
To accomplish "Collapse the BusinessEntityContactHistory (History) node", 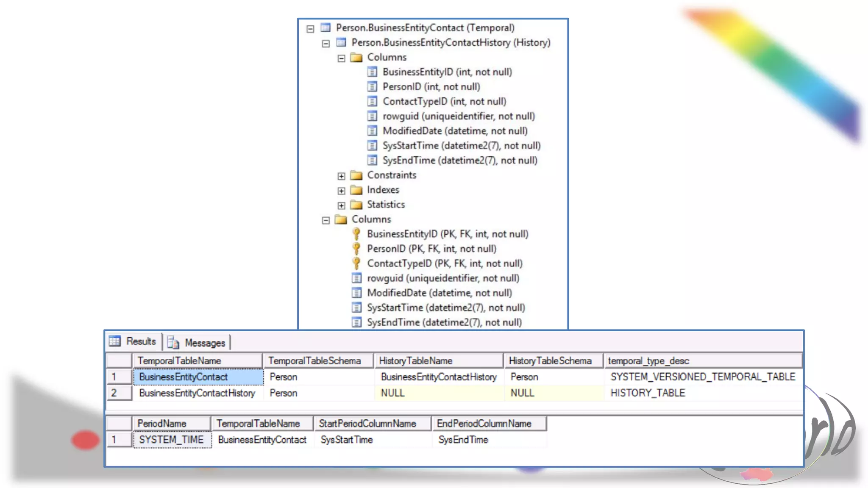I will [325, 44].
